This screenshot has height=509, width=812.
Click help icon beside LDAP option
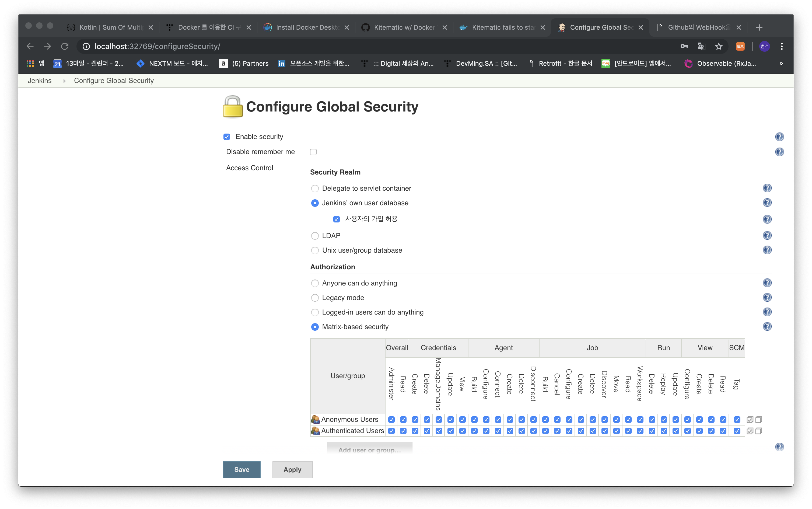pos(767,235)
